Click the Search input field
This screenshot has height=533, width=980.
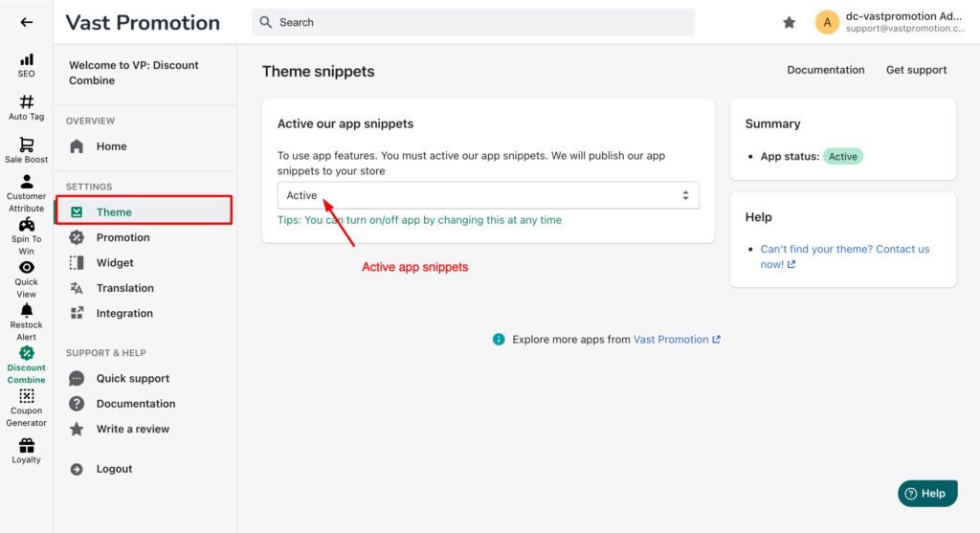click(x=473, y=23)
